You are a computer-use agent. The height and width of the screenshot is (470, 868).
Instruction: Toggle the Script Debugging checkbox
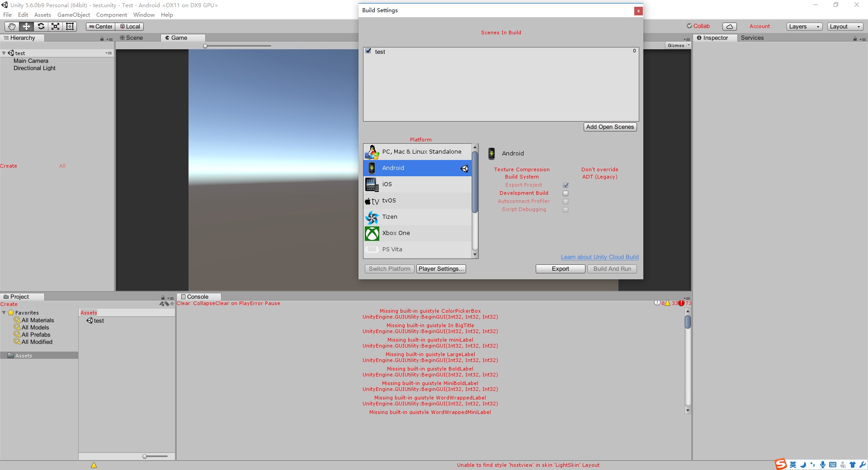coord(566,210)
